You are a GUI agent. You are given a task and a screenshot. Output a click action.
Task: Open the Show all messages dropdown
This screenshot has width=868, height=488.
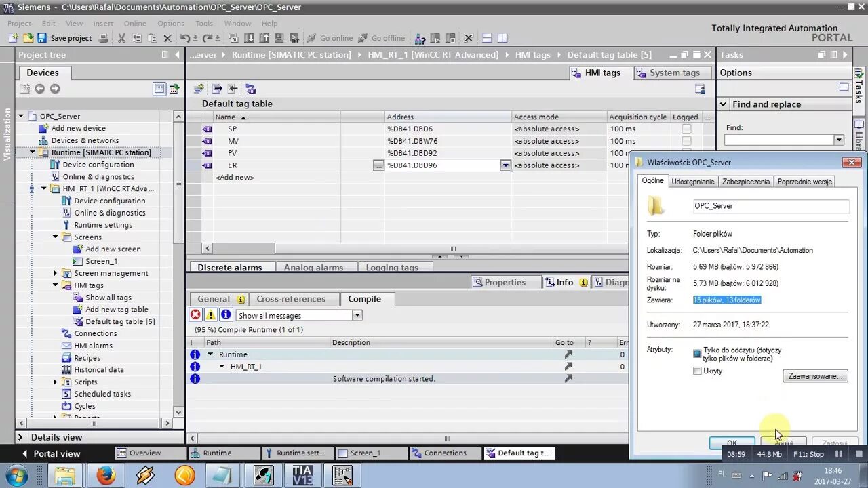(x=357, y=315)
